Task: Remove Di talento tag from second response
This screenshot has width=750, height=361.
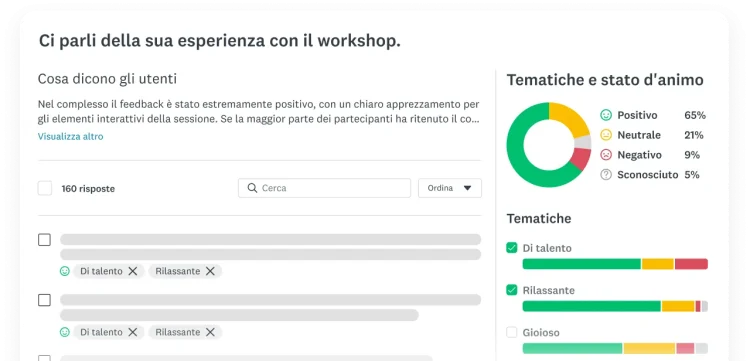Action: [133, 332]
